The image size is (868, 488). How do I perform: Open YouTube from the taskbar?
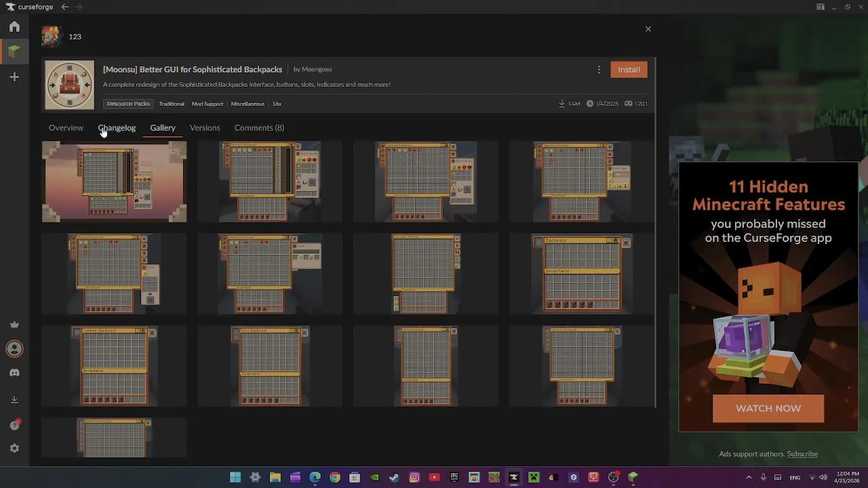point(434,477)
